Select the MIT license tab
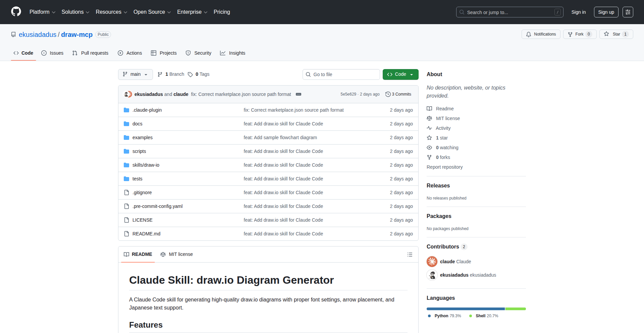Screen dimensions: 644x333 click(177, 255)
